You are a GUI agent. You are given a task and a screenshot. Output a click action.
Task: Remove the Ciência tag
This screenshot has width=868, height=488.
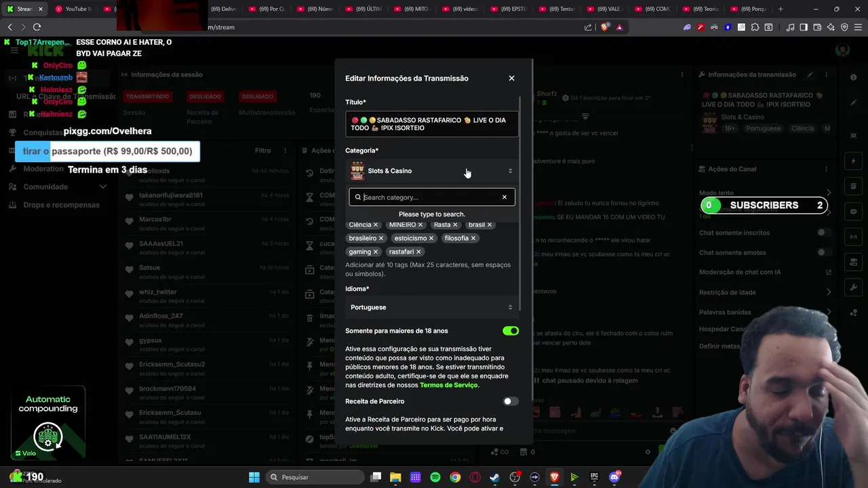point(375,224)
